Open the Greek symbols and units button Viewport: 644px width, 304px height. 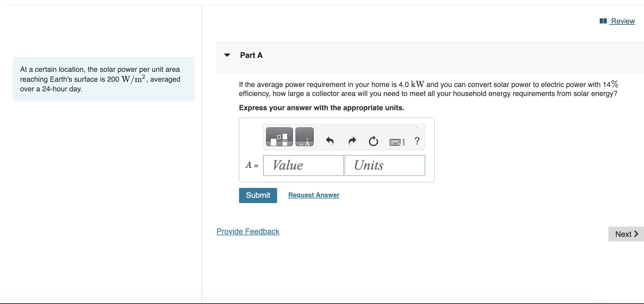(x=304, y=137)
